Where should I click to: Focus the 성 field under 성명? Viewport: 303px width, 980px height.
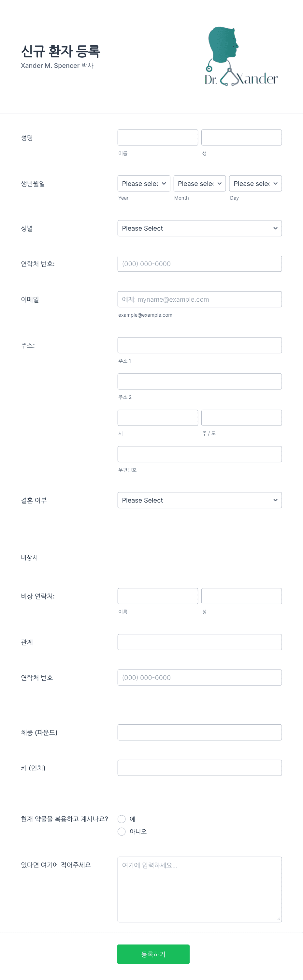point(241,137)
